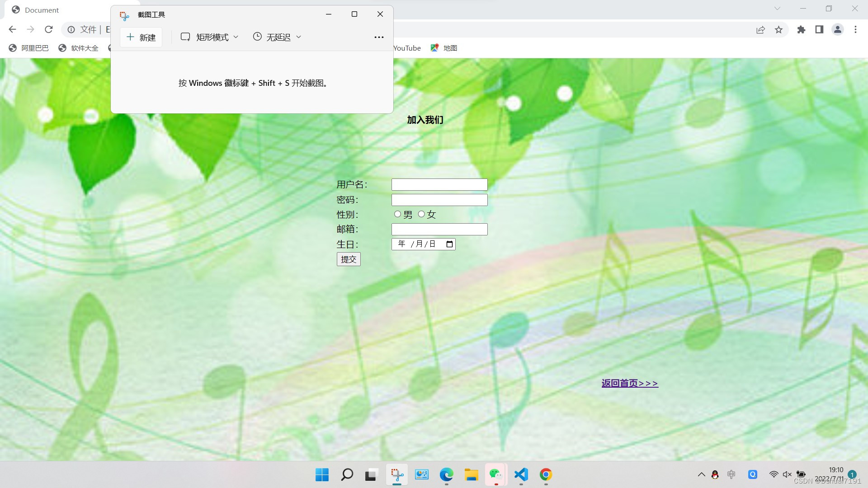Follow the 返回首页>>> link
The height and width of the screenshot is (488, 868).
click(630, 383)
